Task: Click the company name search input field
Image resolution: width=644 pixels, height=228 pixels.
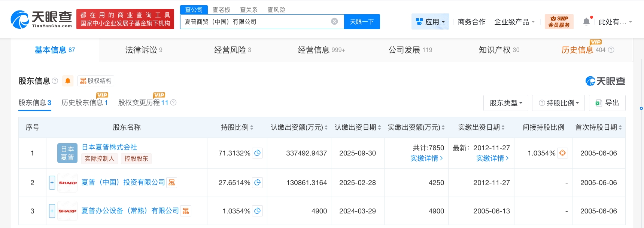Action: point(255,22)
